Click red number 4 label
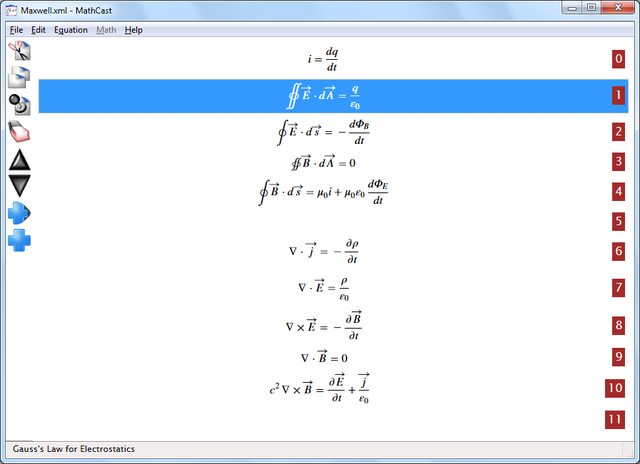The height and width of the screenshot is (464, 640). coord(618,191)
